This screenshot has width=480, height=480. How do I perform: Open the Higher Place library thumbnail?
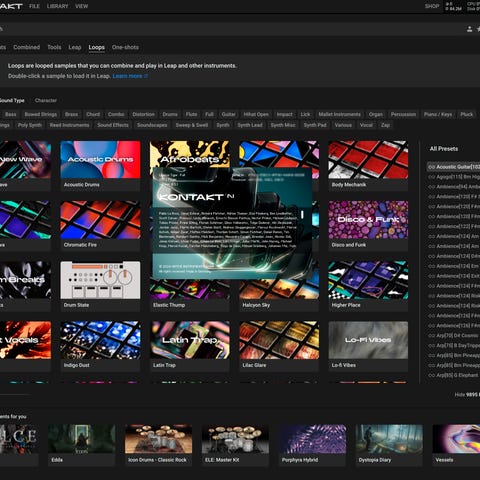point(368,280)
